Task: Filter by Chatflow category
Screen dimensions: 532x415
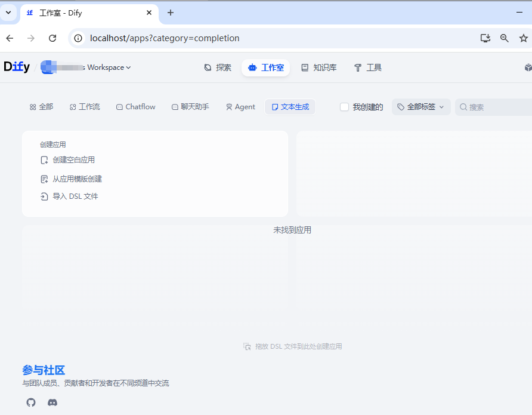Action: coord(136,107)
